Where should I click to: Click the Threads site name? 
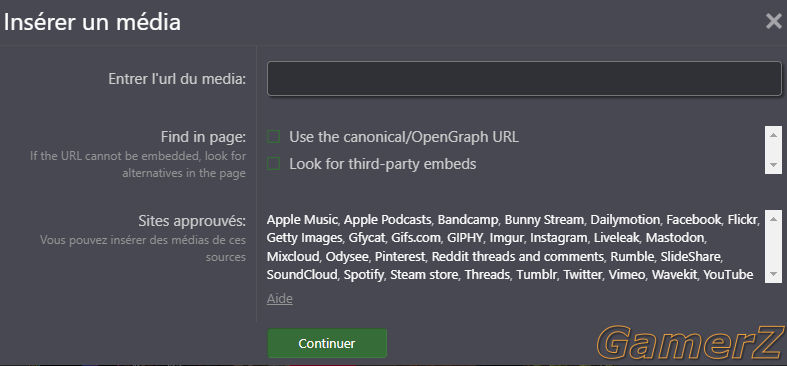point(487,275)
